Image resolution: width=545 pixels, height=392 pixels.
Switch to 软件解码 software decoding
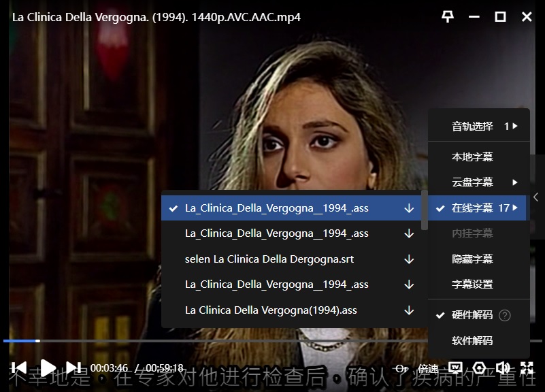(472, 341)
